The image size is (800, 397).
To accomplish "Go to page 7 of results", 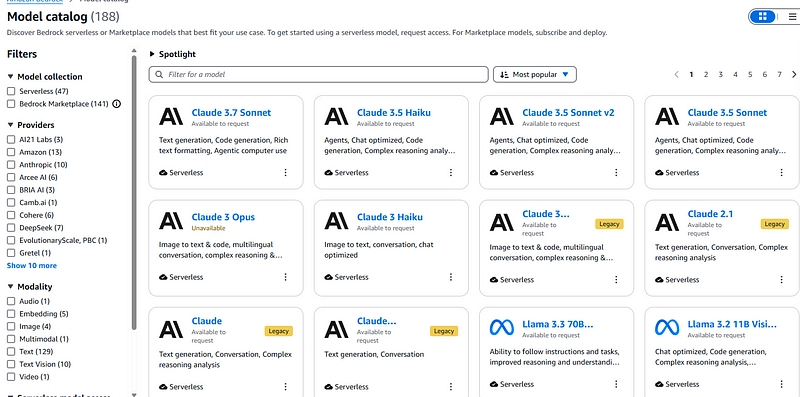I will (780, 75).
